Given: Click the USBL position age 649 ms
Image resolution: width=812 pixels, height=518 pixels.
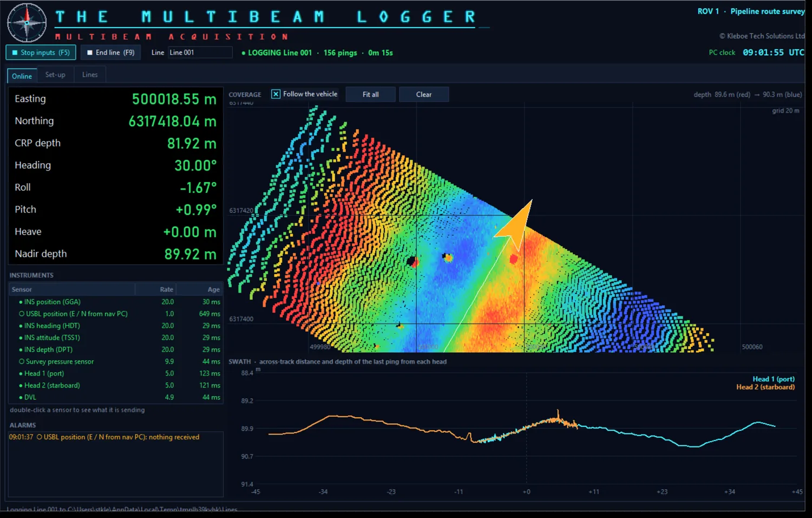Looking at the screenshot, I should click(x=209, y=314).
